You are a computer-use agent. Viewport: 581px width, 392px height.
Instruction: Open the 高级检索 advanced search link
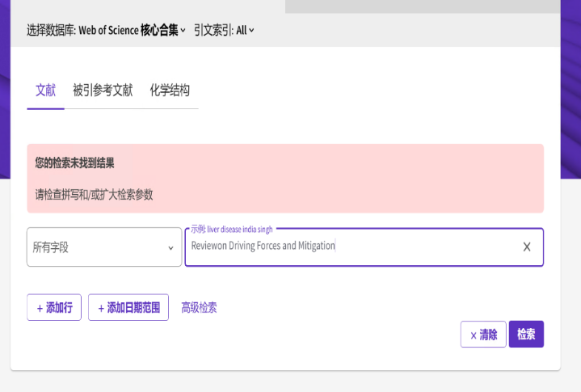click(x=199, y=307)
